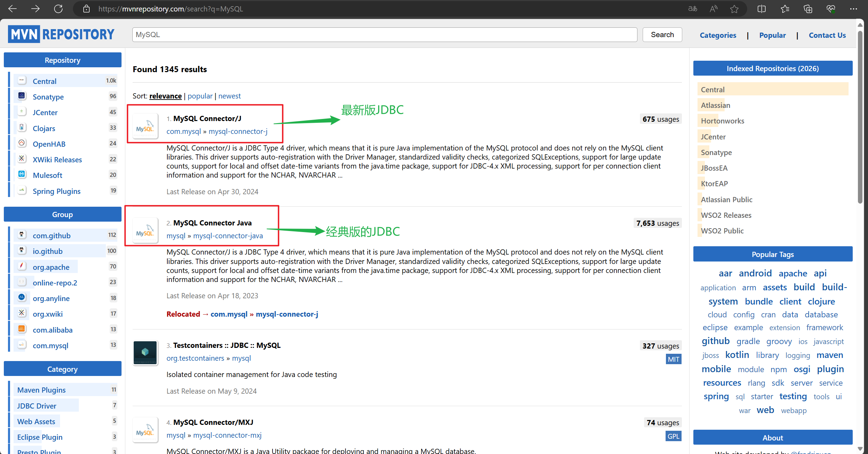The height and width of the screenshot is (454, 868).
Task: Open Hortonworks in Indexed Repositories
Action: (x=722, y=121)
